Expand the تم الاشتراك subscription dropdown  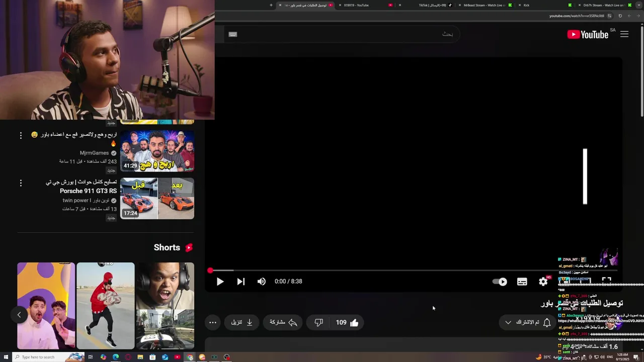click(508, 322)
